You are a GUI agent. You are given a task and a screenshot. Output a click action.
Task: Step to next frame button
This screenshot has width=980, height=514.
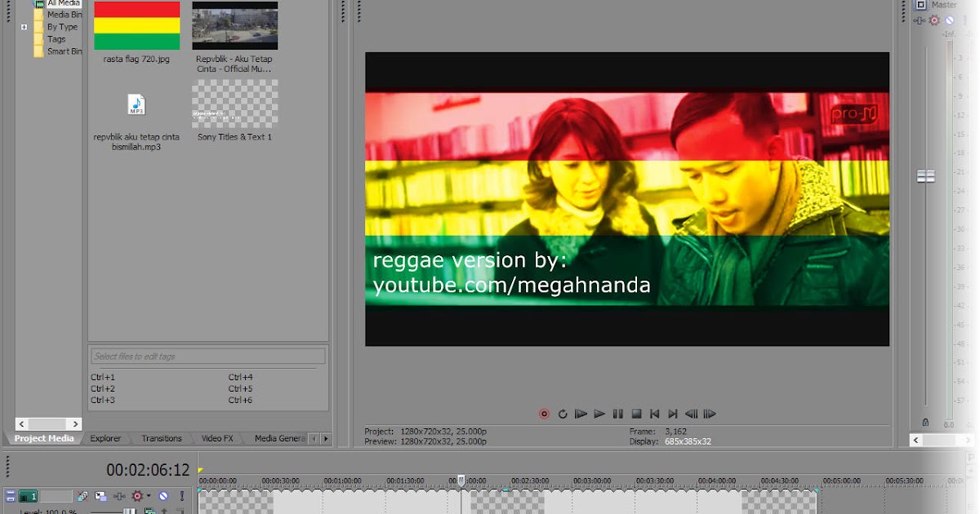click(x=710, y=414)
